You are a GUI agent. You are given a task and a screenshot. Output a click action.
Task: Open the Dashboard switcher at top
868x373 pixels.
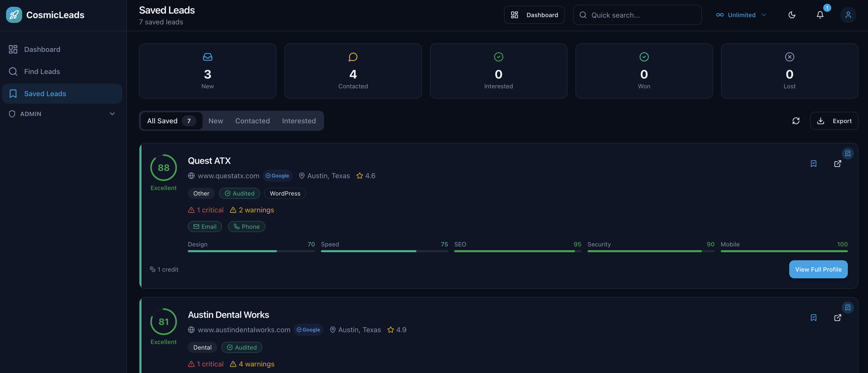pyautogui.click(x=534, y=15)
